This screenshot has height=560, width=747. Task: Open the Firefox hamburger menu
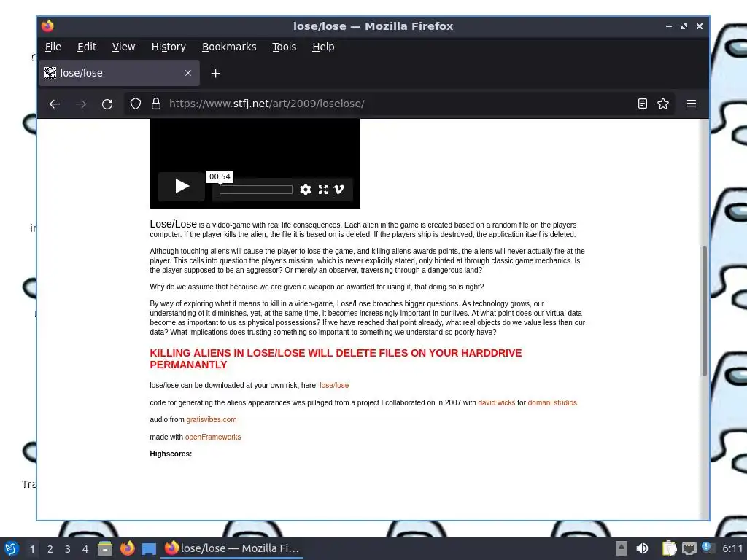692,104
